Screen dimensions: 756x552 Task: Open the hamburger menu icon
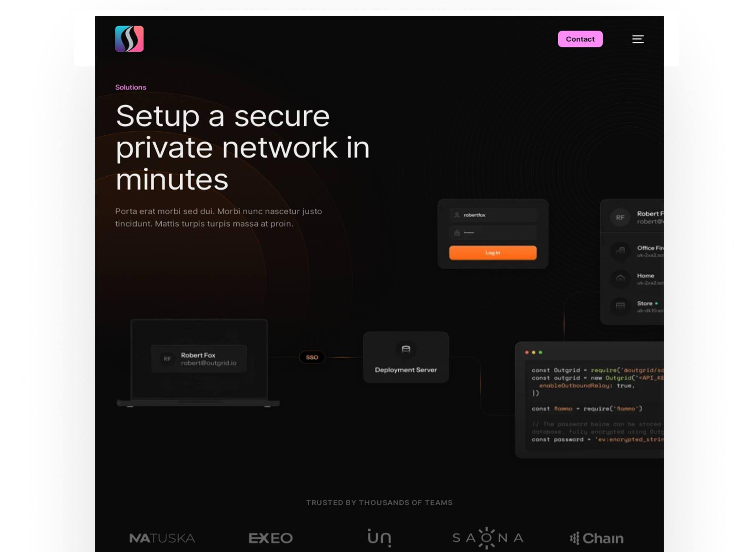point(638,39)
